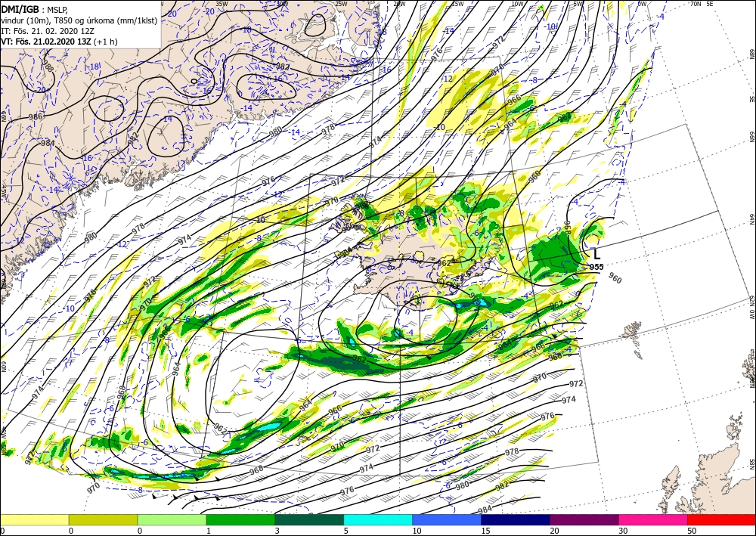Click the '70N 5E' corner coordinate label

(x=702, y=3)
